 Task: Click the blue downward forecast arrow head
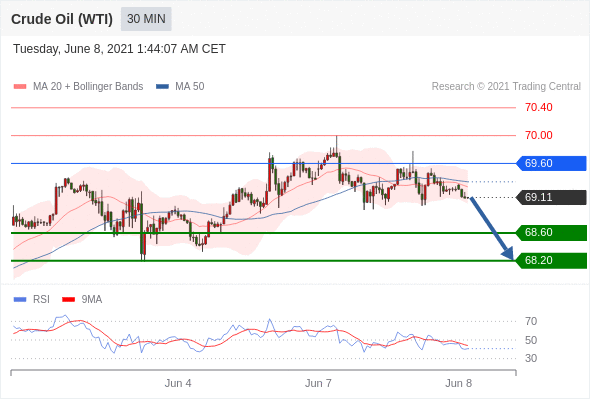click(x=508, y=253)
